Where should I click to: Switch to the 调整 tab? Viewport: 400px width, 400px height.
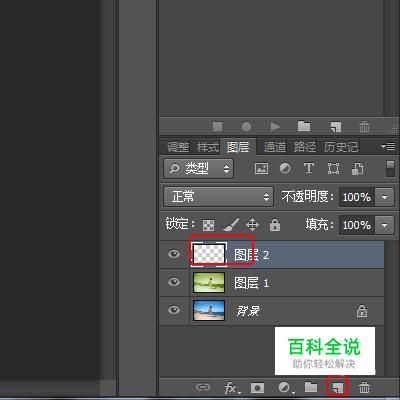tap(178, 147)
